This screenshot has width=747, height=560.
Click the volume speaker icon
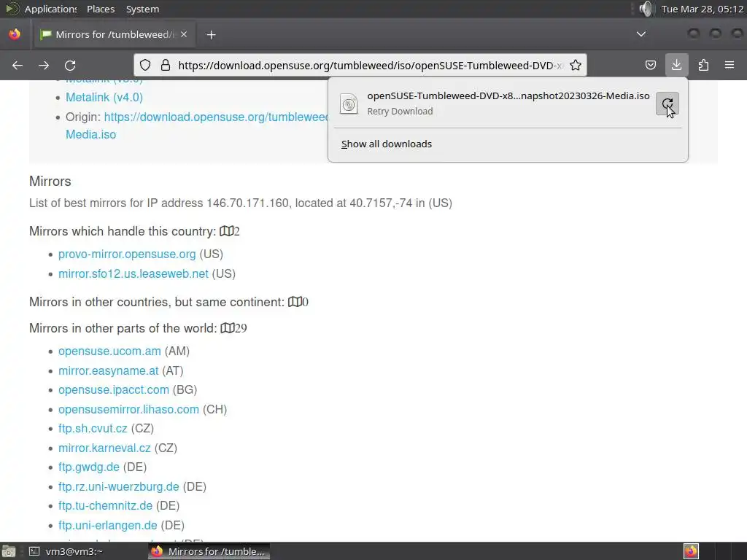646,9
